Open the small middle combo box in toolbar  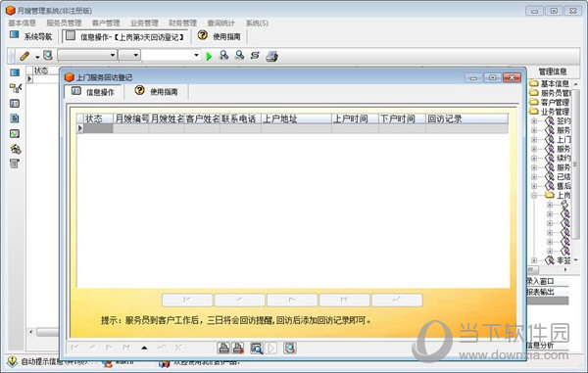[129, 56]
